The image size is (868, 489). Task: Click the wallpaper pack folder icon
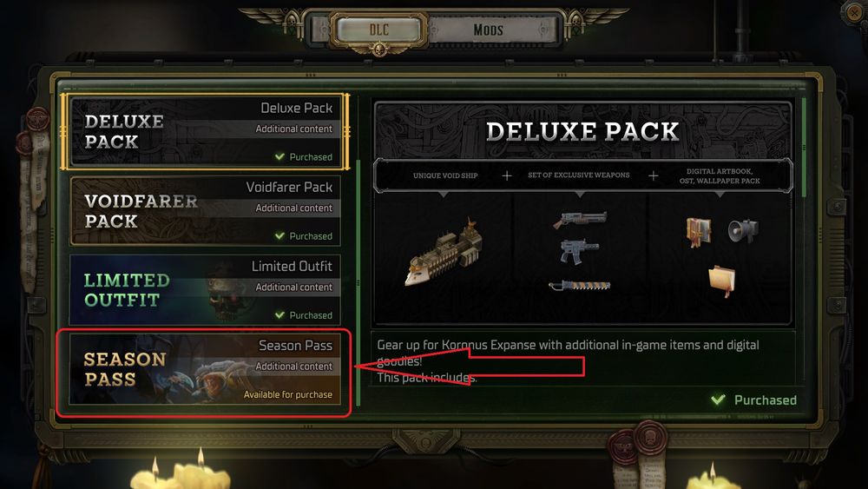pyautogui.click(x=722, y=281)
